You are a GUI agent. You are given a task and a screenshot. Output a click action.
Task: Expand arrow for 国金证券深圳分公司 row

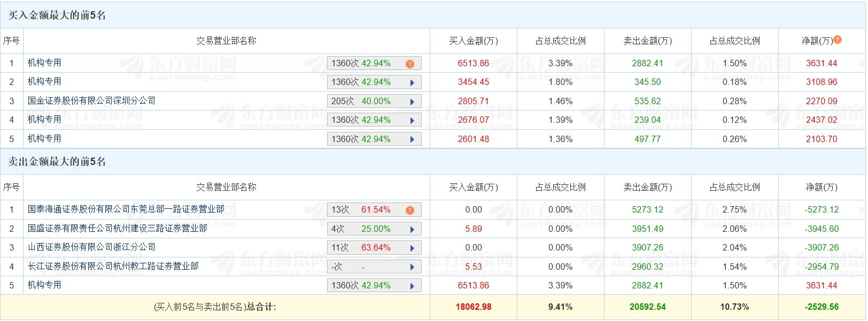tap(412, 102)
